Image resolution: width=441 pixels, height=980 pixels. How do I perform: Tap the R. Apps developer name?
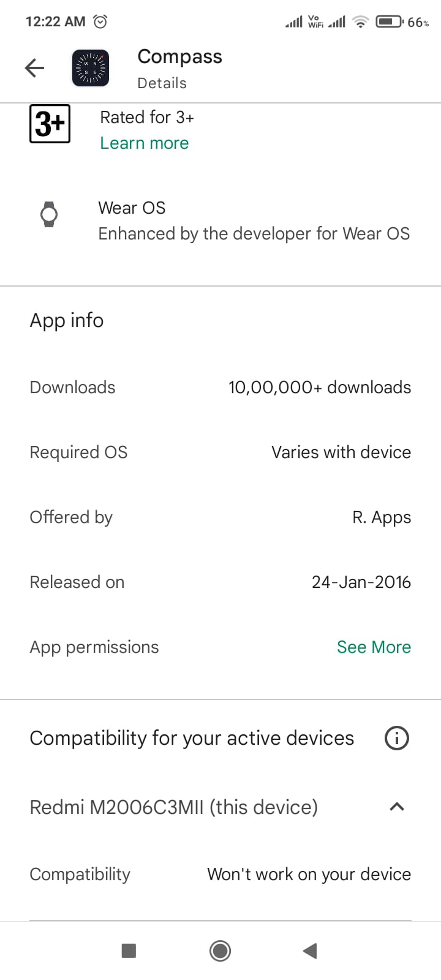tap(381, 517)
